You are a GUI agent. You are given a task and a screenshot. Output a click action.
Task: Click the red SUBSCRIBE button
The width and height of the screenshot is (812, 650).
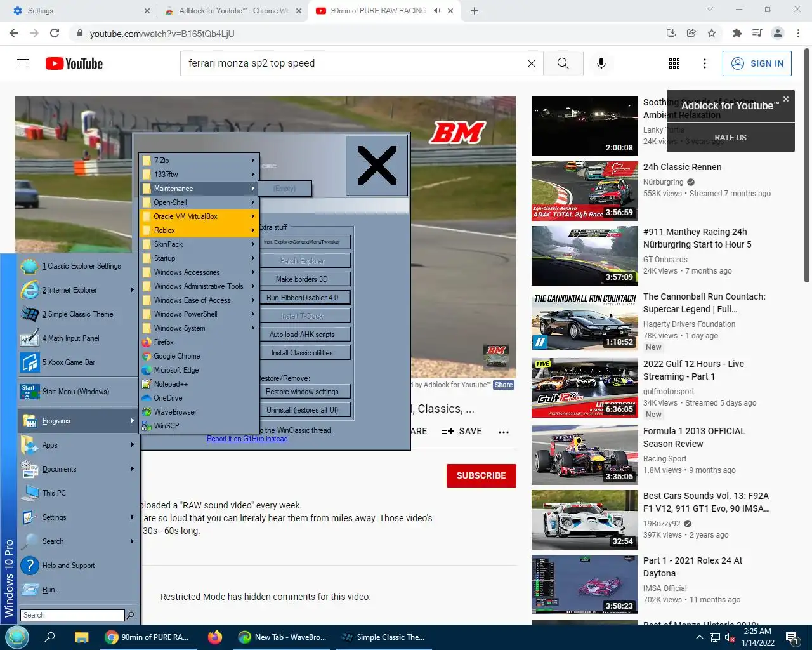pyautogui.click(x=481, y=475)
